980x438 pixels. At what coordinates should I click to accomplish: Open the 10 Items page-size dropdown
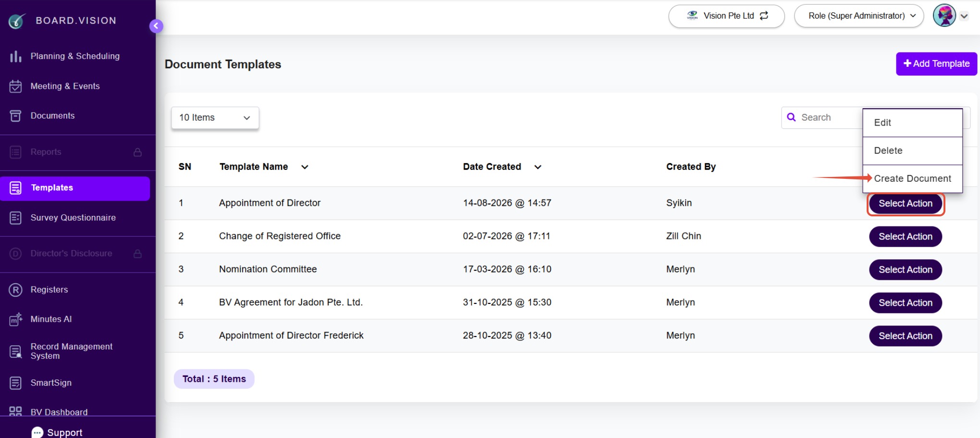pos(215,118)
